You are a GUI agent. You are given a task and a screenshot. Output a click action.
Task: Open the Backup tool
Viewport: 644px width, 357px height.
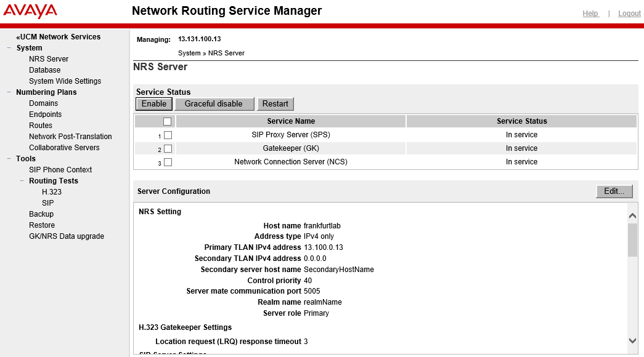pos(41,214)
